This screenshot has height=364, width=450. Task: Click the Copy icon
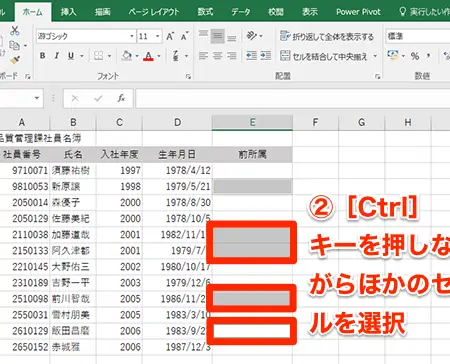[14, 45]
